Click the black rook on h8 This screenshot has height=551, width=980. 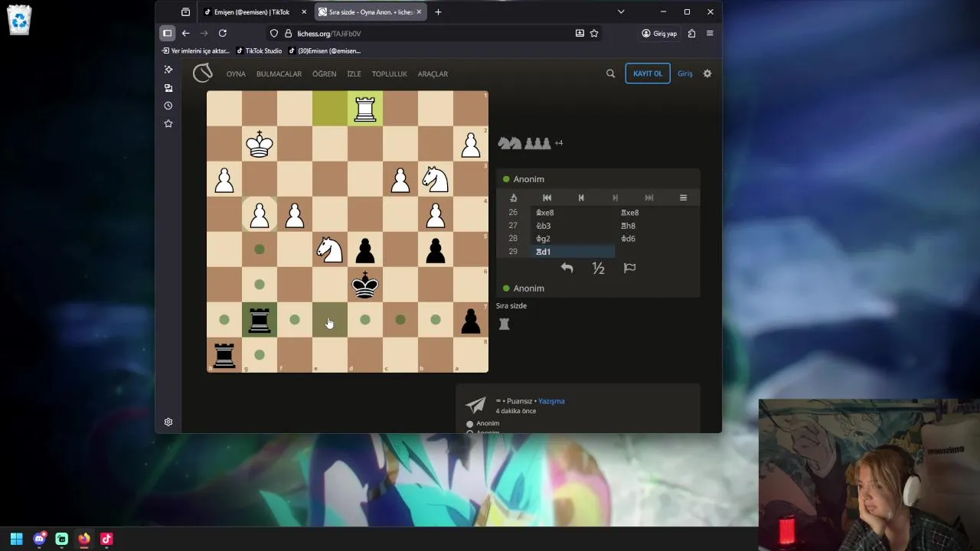tap(224, 355)
